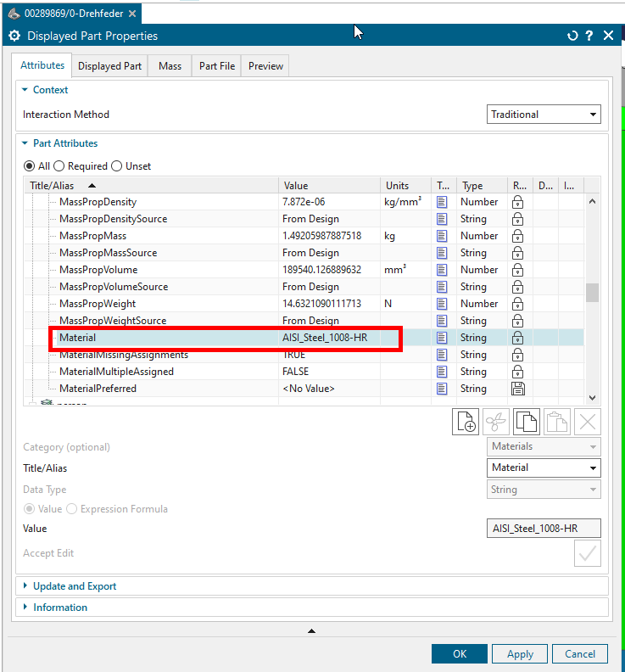Viewport: 625px width, 672px height.
Task: Click the document icon in the MassPropDensitySource row
Action: click(x=442, y=219)
